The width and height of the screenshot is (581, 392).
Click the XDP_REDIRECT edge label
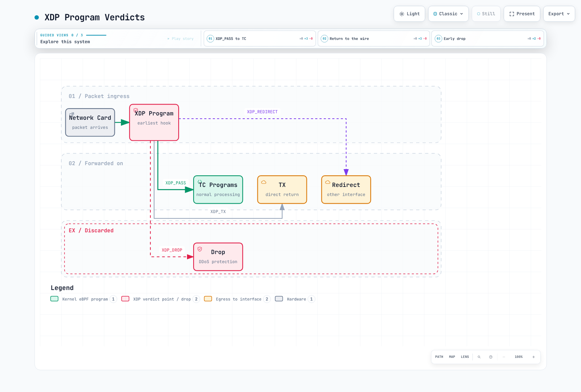pos(262,112)
